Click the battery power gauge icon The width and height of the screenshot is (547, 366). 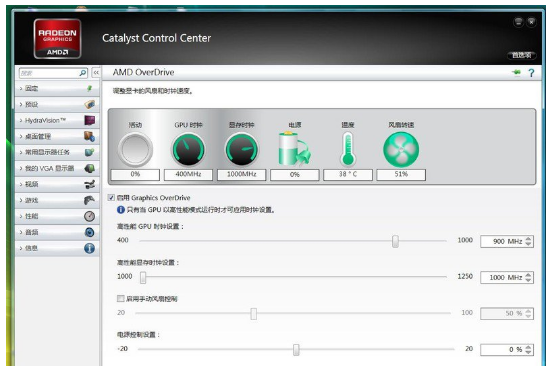[x=294, y=149]
